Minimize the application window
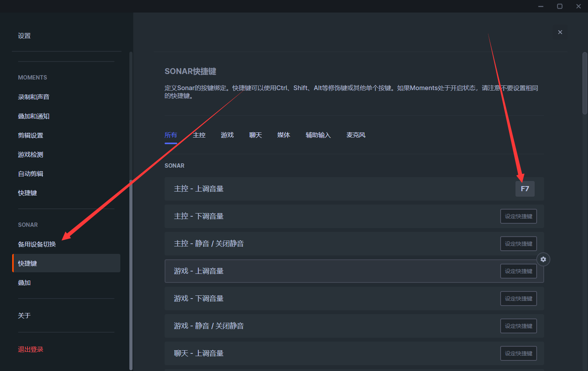The height and width of the screenshot is (371, 588). [541, 6]
